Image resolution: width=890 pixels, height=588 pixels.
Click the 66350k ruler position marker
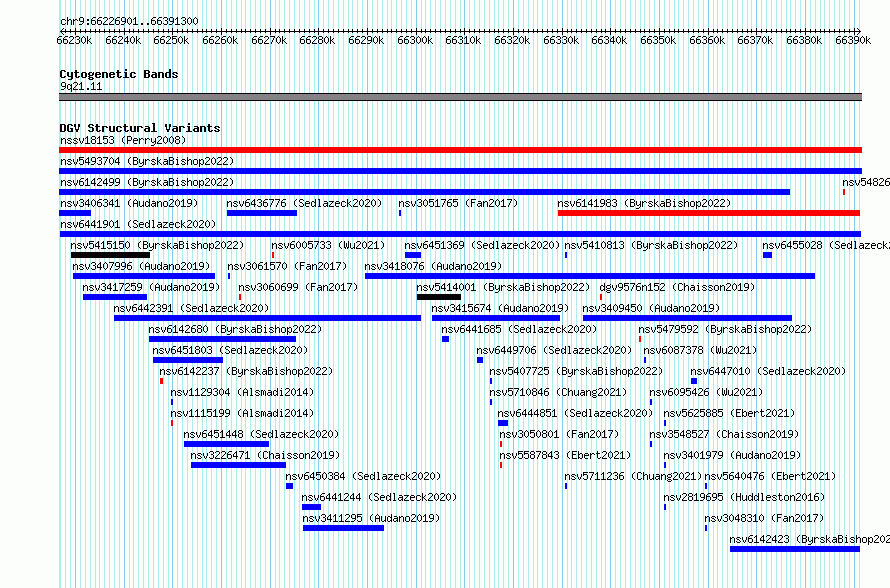[658, 40]
